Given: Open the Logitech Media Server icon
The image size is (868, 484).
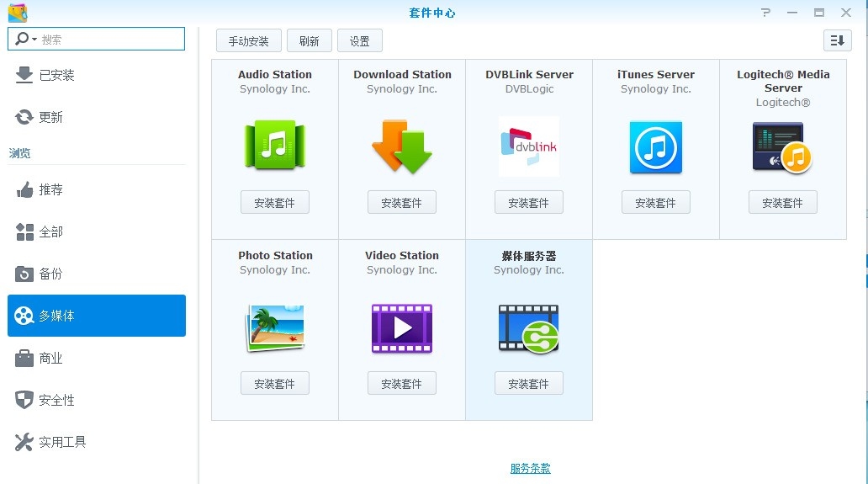Looking at the screenshot, I should click(x=782, y=147).
